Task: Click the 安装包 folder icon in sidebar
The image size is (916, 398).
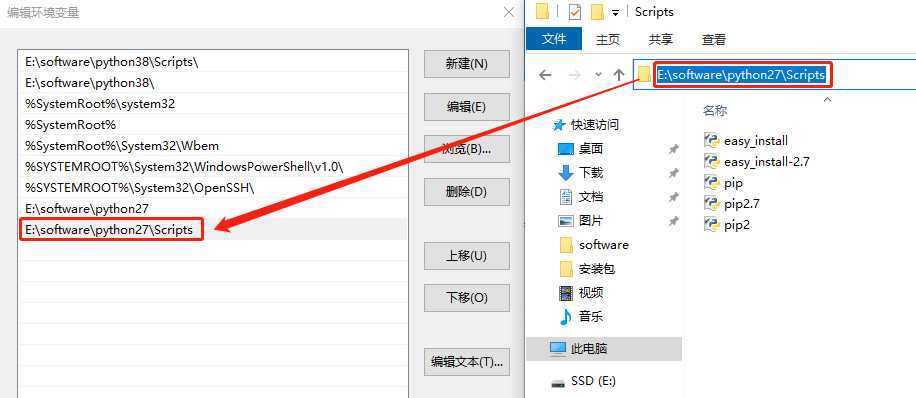Action: pos(566,269)
